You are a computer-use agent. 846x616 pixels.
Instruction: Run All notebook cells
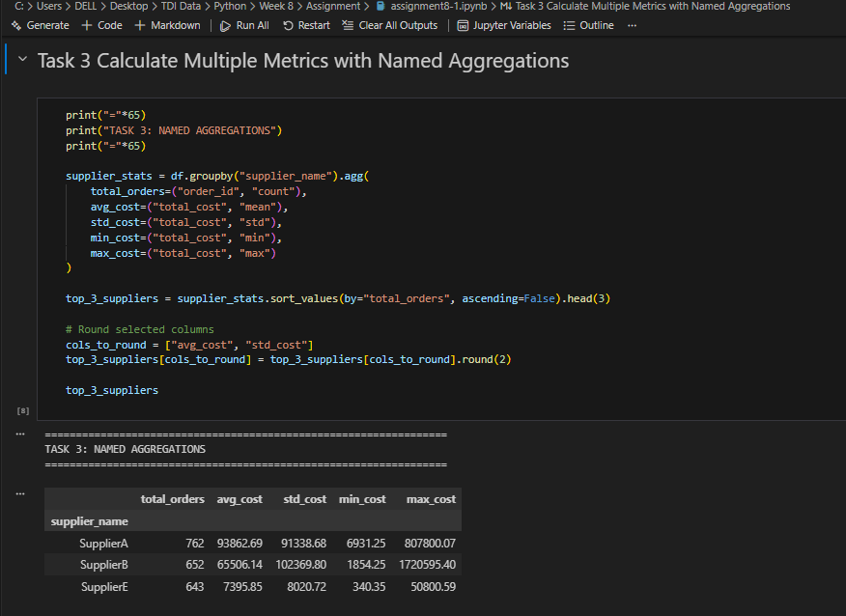244,25
